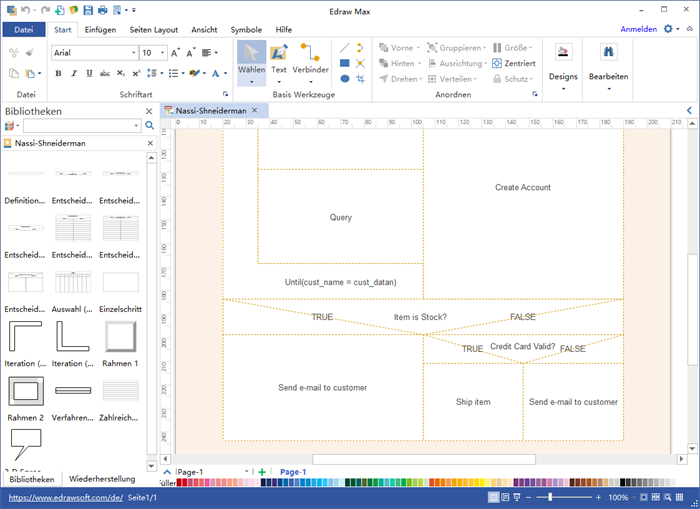This screenshot has height=509, width=700.
Task: Open the edrawsoft.com website link
Action: click(x=66, y=497)
